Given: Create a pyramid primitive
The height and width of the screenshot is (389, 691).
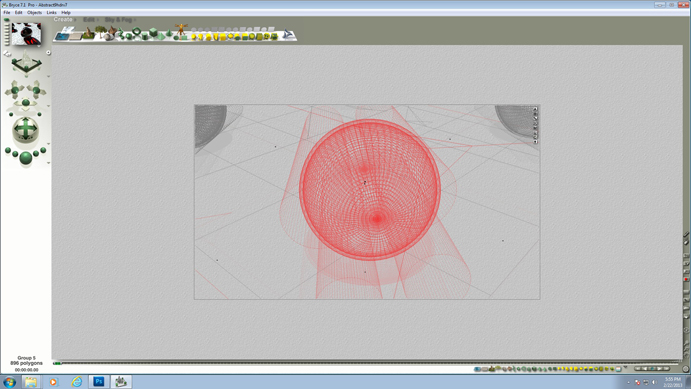Looking at the screenshot, I should (x=161, y=36).
